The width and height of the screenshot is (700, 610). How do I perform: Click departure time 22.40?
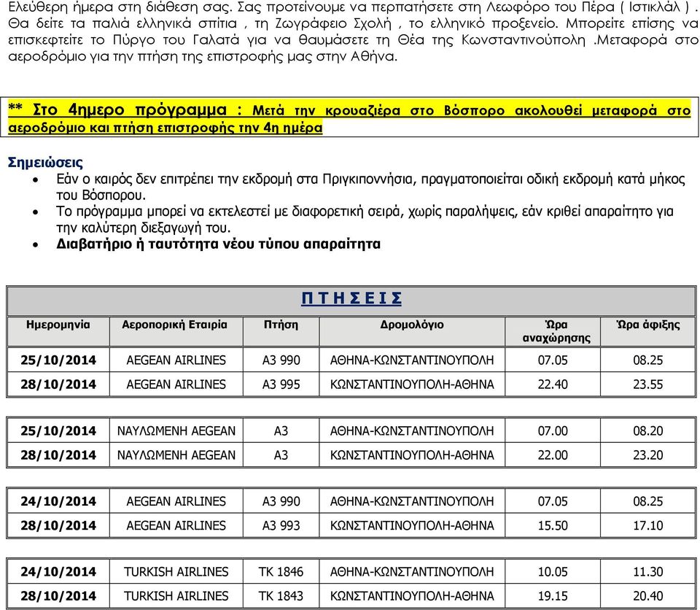click(x=553, y=385)
